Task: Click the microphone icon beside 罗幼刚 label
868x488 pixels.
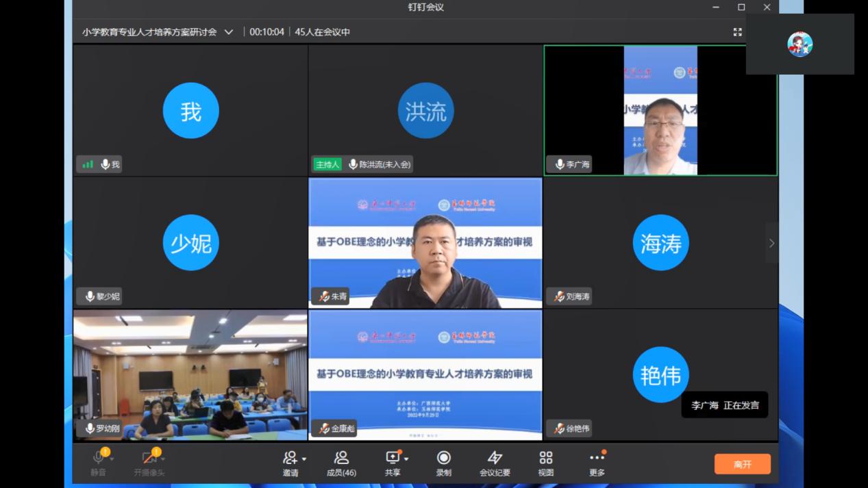Action: [x=90, y=428]
